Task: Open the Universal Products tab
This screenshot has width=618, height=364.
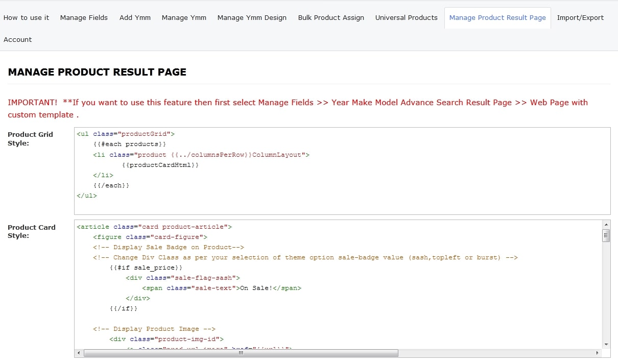Action: tap(406, 17)
